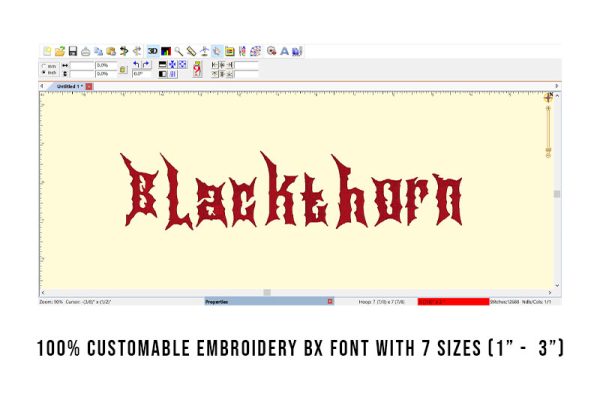
Task: Activate the hand selection tool
Action: click(217, 51)
